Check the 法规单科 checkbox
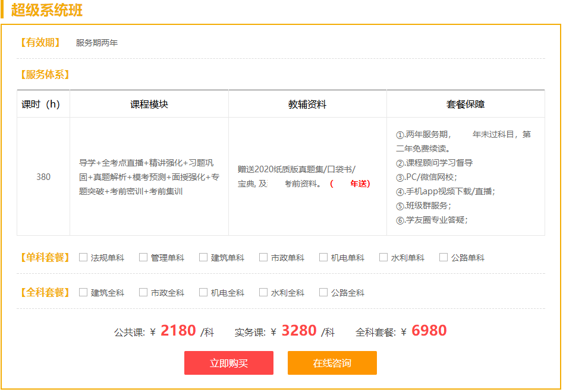The width and height of the screenshot is (563, 392). point(83,257)
